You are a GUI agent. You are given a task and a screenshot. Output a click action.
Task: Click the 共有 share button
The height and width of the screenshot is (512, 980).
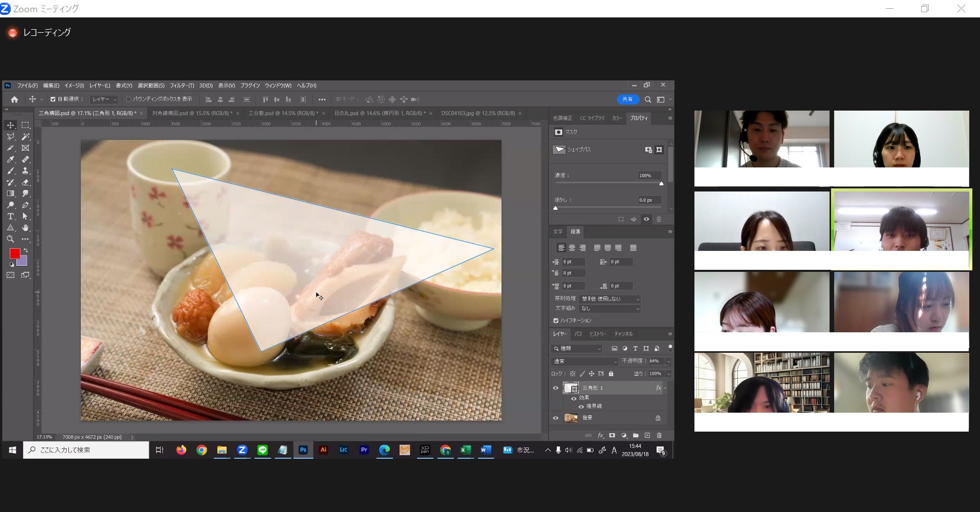(628, 99)
